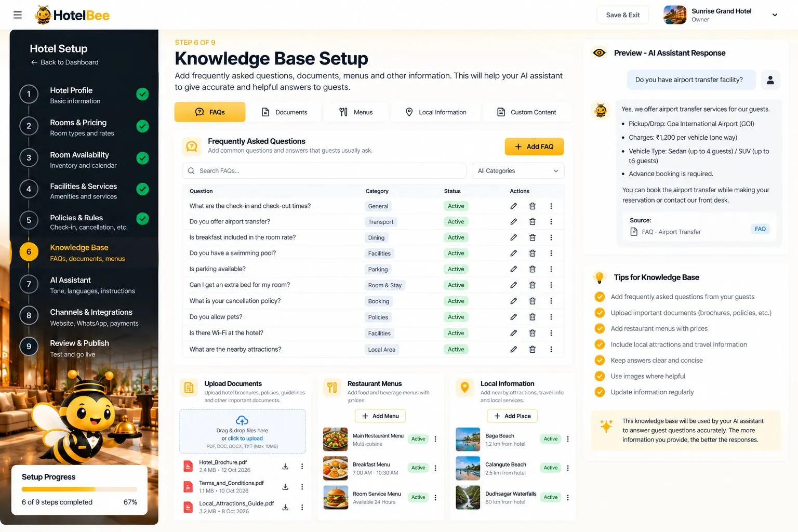Open the Main Restaurant Menu thumbnail
The width and height of the screenshot is (798, 532).
[x=335, y=440]
